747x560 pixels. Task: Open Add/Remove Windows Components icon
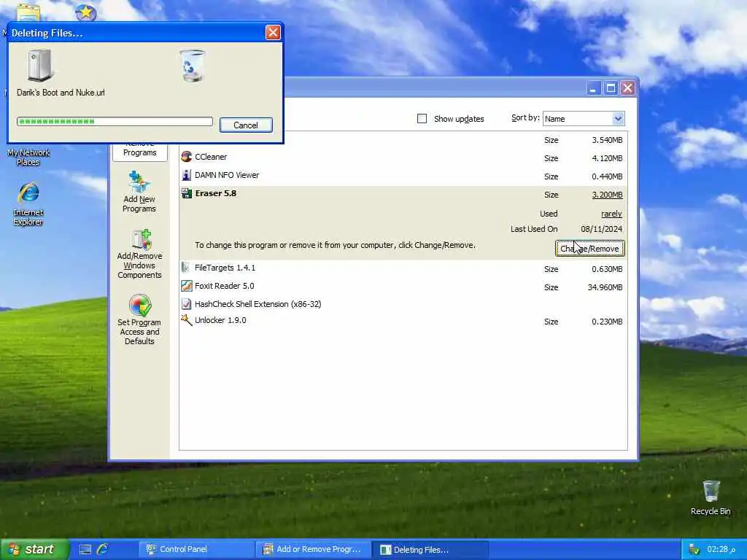pos(142,239)
